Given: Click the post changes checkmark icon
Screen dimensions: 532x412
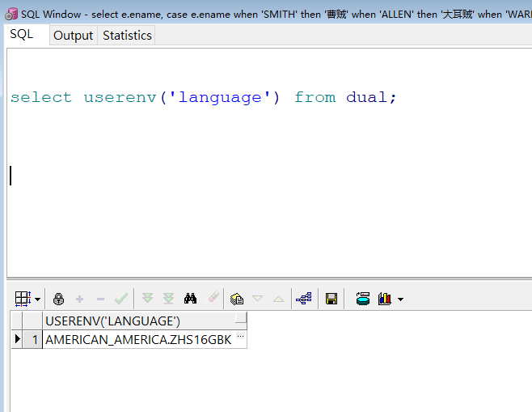Looking at the screenshot, I should click(121, 299).
